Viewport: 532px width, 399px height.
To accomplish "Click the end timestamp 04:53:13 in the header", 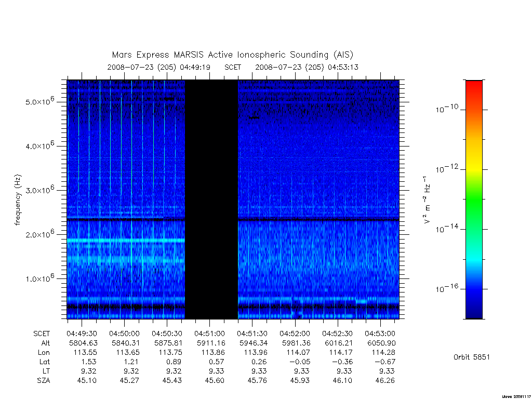I will click(343, 67).
